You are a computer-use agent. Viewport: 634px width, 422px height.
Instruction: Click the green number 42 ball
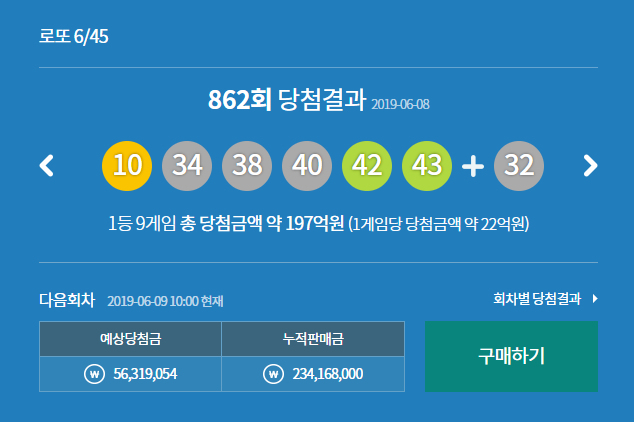(367, 166)
